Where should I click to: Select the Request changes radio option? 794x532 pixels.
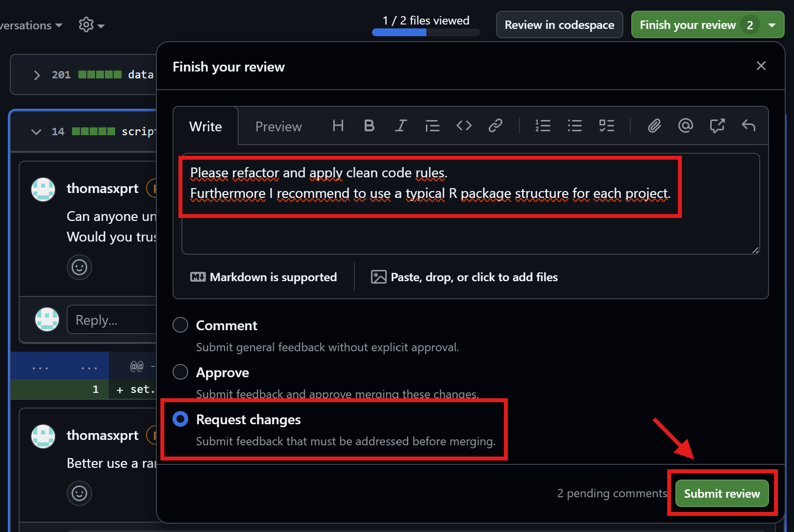180,419
